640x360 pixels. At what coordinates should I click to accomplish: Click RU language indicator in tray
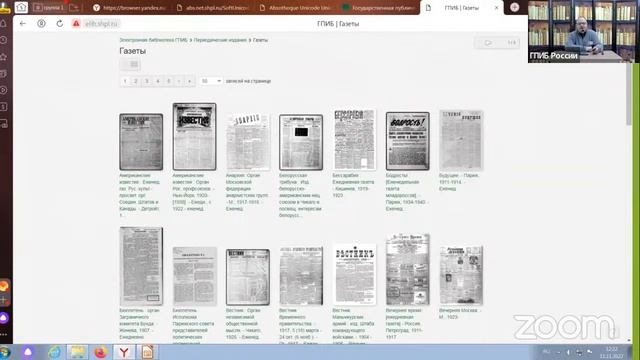tap(547, 352)
